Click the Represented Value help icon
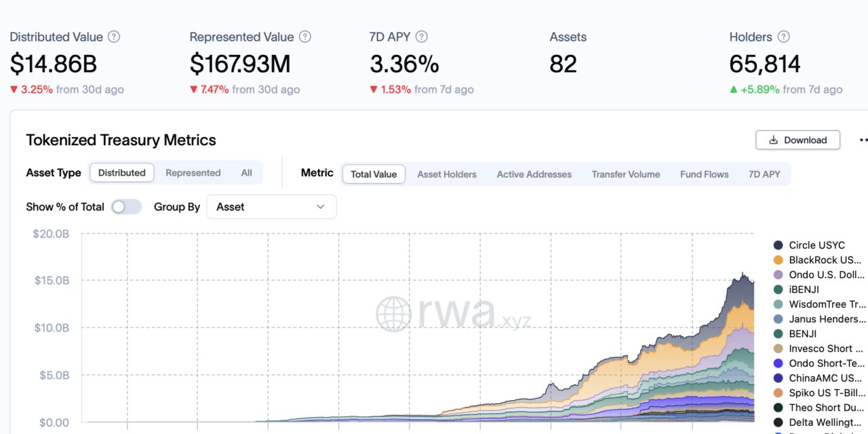The width and height of the screenshot is (868, 434). tap(305, 37)
